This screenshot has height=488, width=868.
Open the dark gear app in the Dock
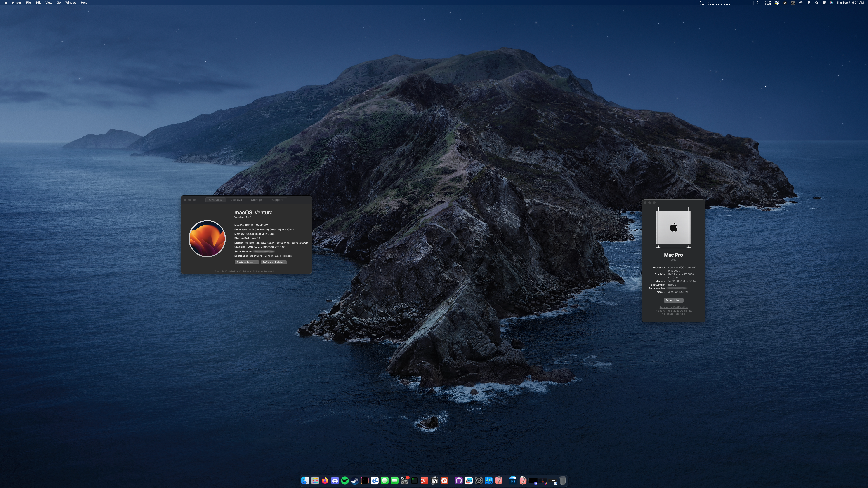(x=479, y=481)
